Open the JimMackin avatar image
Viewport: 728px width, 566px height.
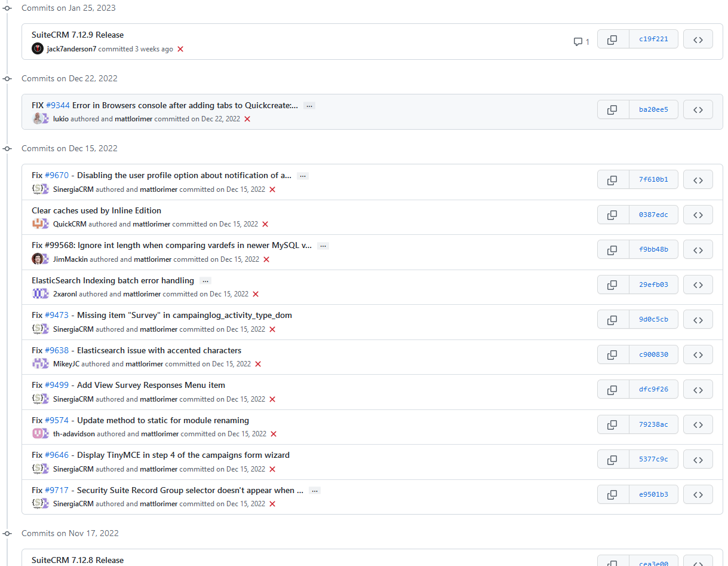point(38,259)
